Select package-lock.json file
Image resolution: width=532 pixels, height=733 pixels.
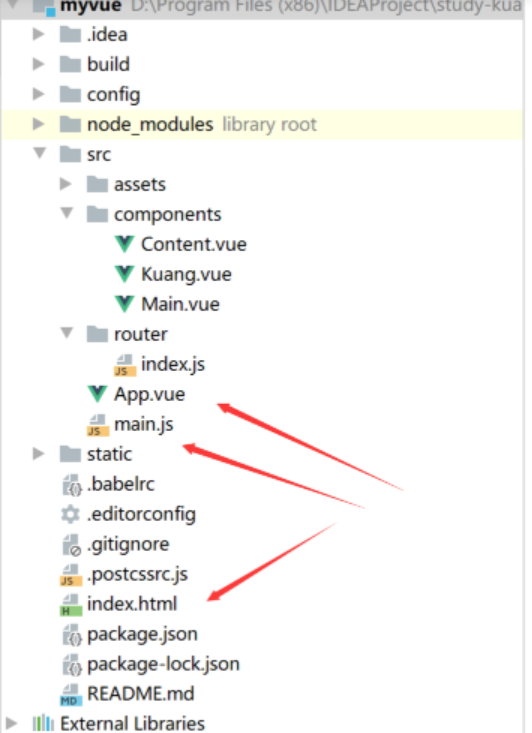click(x=163, y=665)
